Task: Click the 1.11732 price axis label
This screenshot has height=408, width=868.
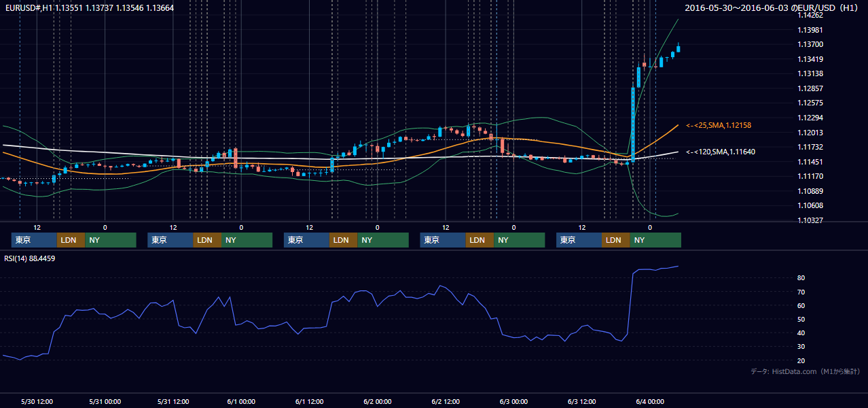Action: coord(810,147)
